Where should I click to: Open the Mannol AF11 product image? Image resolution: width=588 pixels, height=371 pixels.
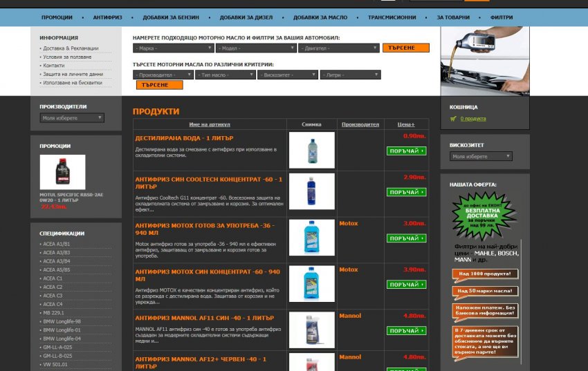click(311, 330)
